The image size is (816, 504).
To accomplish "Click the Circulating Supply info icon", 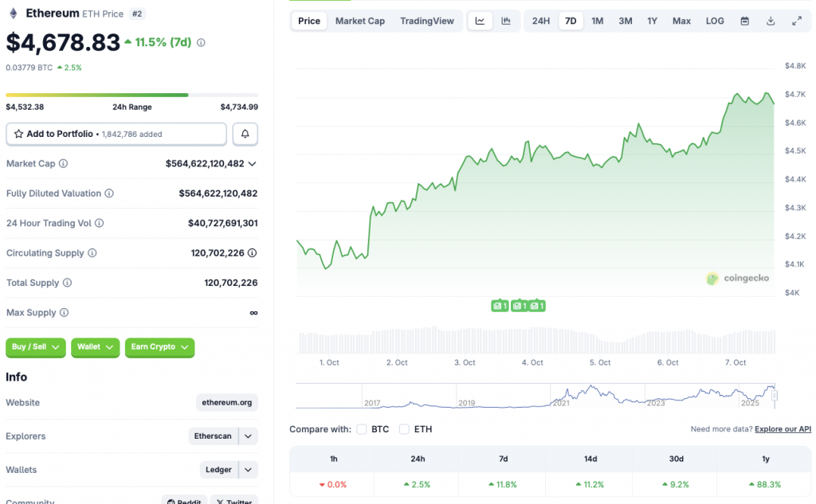I will coord(92,253).
